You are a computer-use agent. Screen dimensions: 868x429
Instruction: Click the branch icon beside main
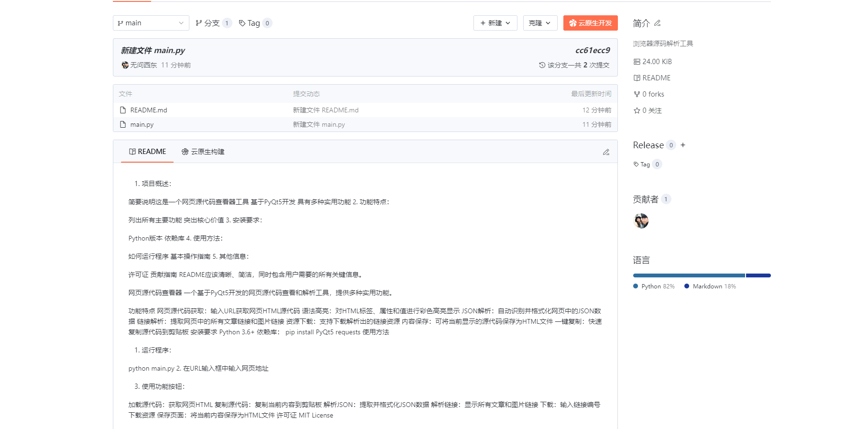coord(121,23)
